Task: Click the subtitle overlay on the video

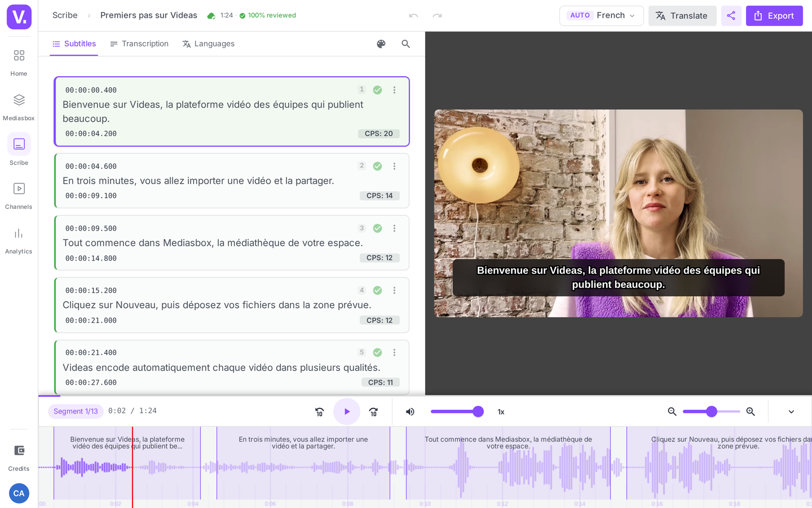Action: tap(618, 277)
